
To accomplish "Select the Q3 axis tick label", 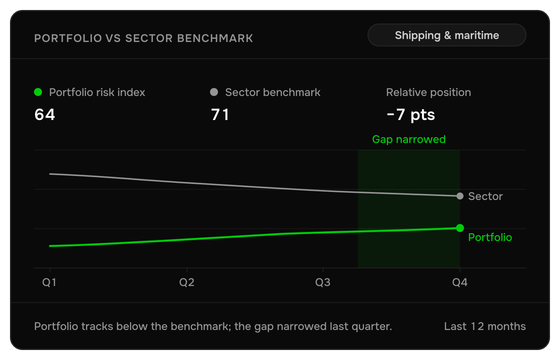I will (x=322, y=282).
